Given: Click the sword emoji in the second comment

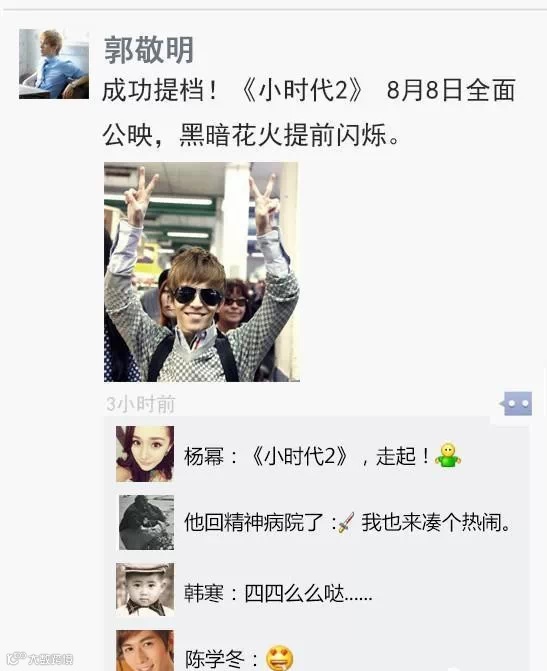Looking at the screenshot, I should (345, 523).
